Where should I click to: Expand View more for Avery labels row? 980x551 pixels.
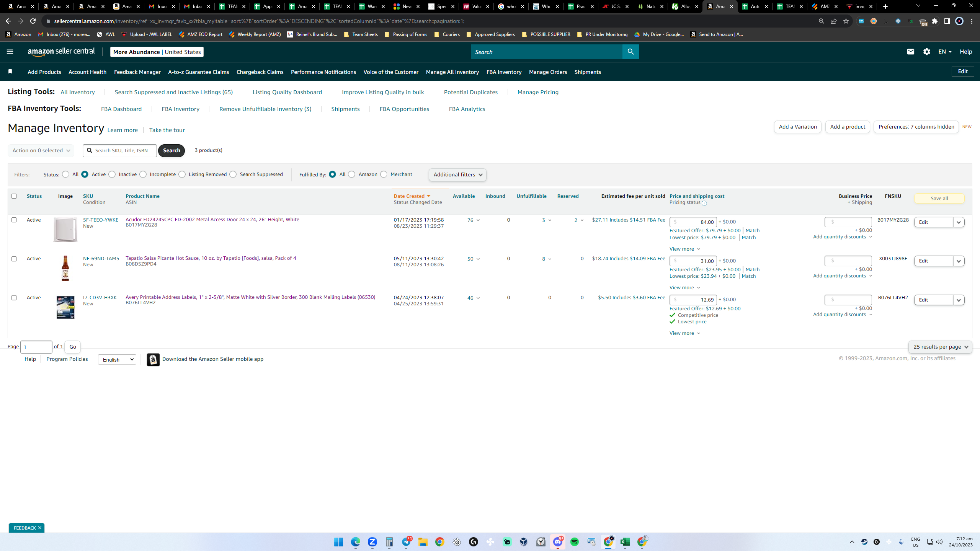pyautogui.click(x=685, y=333)
